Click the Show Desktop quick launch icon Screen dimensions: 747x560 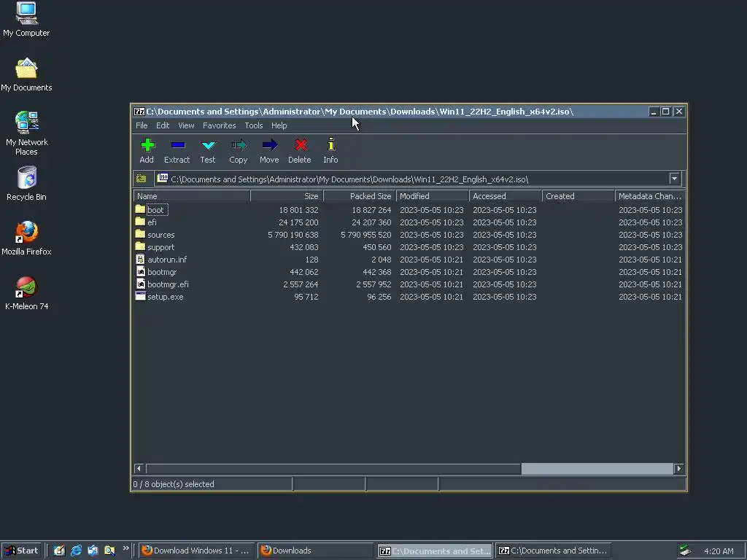click(x=59, y=551)
